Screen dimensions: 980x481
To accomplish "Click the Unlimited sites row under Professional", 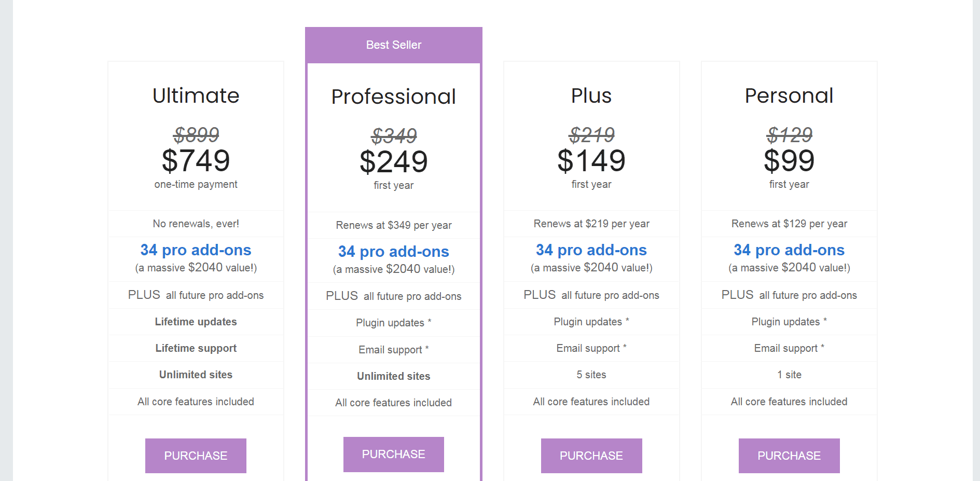I will [393, 376].
